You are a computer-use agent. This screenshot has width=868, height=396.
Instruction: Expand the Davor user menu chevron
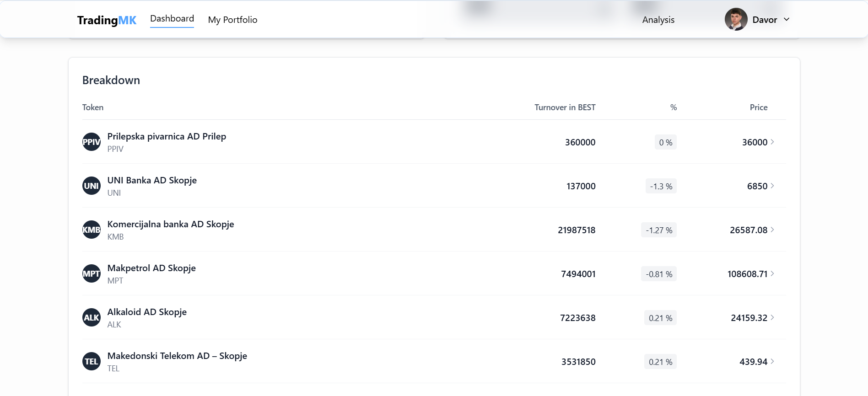[787, 20]
